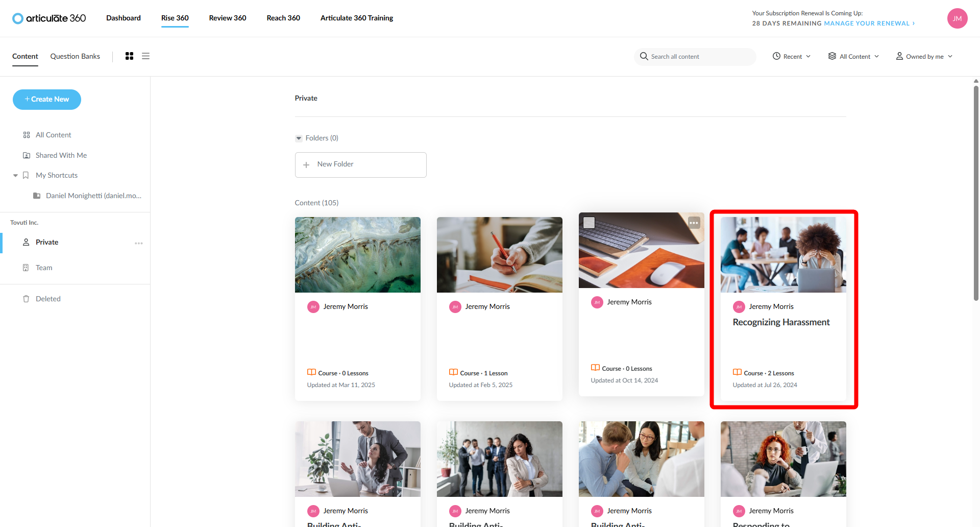Click the clock icon next to Recent
This screenshot has height=527, width=980.
pos(776,56)
